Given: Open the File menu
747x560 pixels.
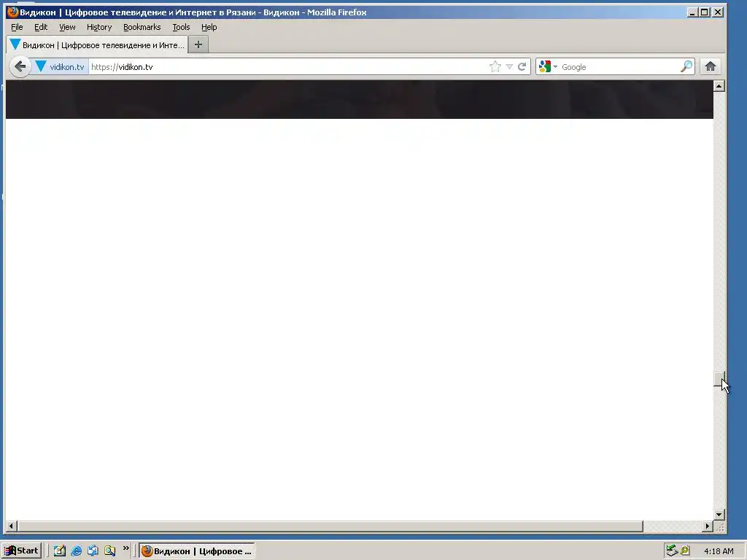Looking at the screenshot, I should 18,27.
